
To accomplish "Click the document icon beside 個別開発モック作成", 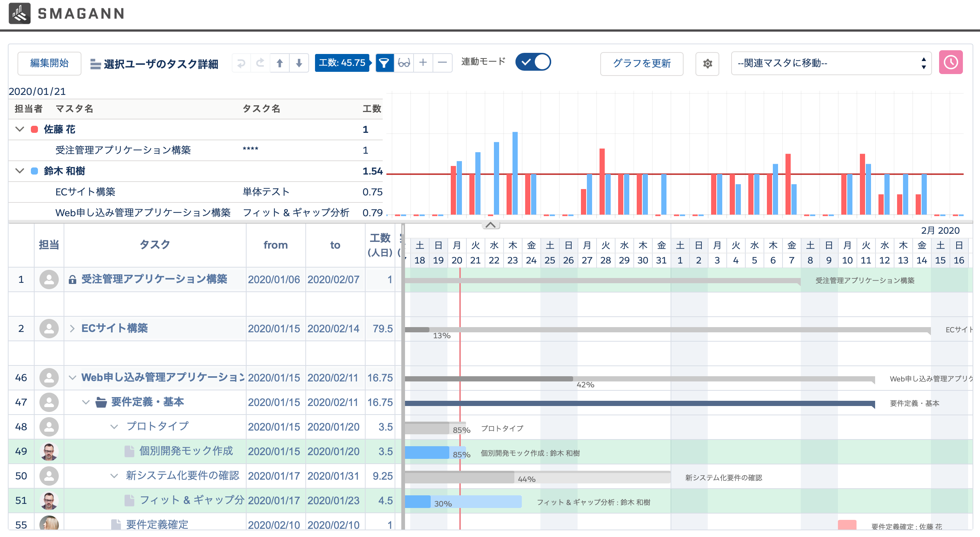I will click(129, 451).
